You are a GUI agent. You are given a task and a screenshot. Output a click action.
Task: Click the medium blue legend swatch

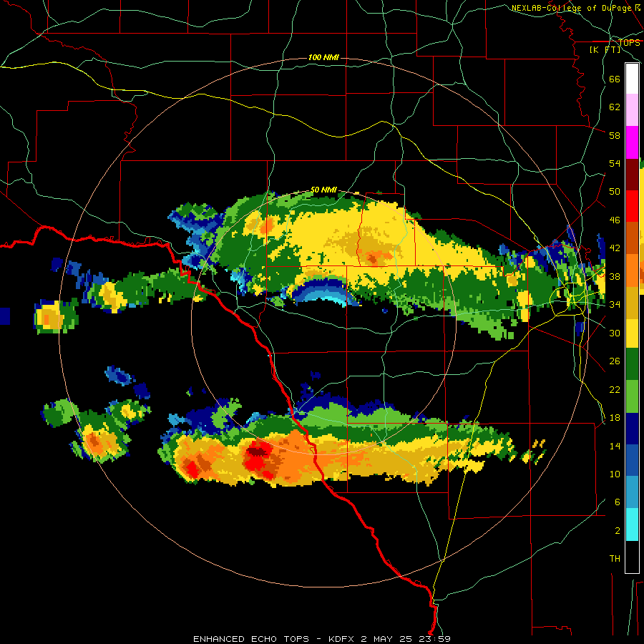[x=632, y=460]
